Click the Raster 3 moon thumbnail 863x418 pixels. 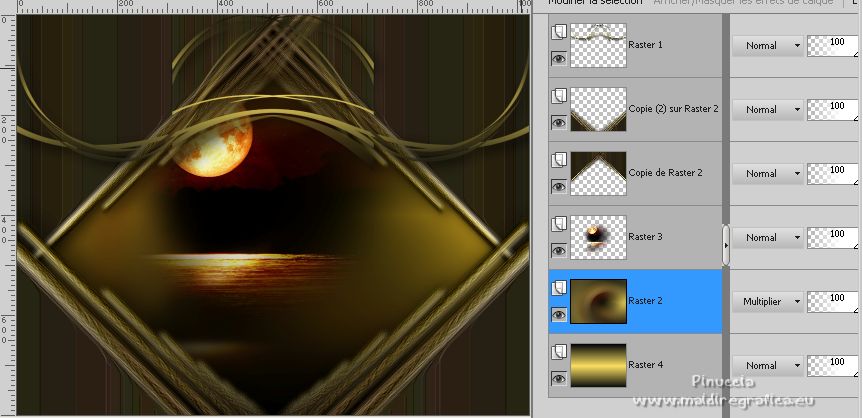click(598, 237)
